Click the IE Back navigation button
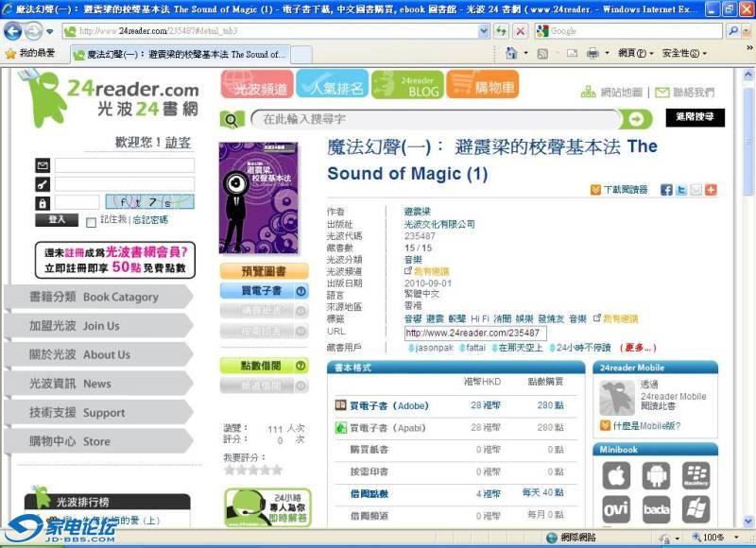 12,31
